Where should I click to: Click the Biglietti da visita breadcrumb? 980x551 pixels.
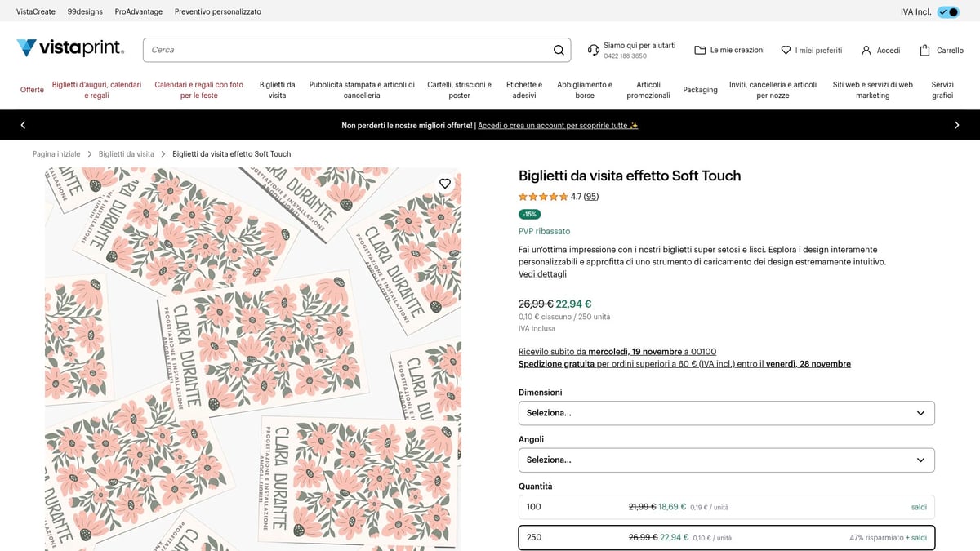tap(126, 153)
